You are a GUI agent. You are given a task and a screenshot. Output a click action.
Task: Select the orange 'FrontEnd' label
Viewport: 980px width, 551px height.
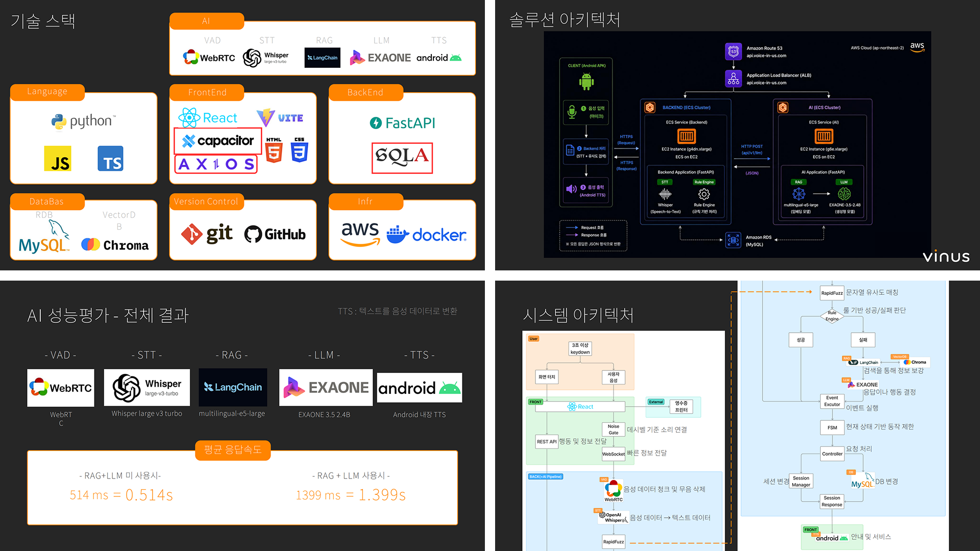tap(207, 92)
